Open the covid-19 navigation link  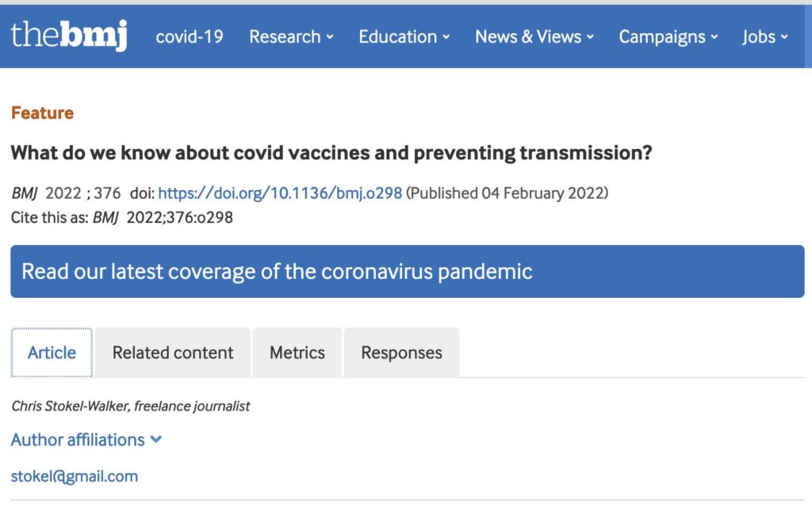pos(190,36)
